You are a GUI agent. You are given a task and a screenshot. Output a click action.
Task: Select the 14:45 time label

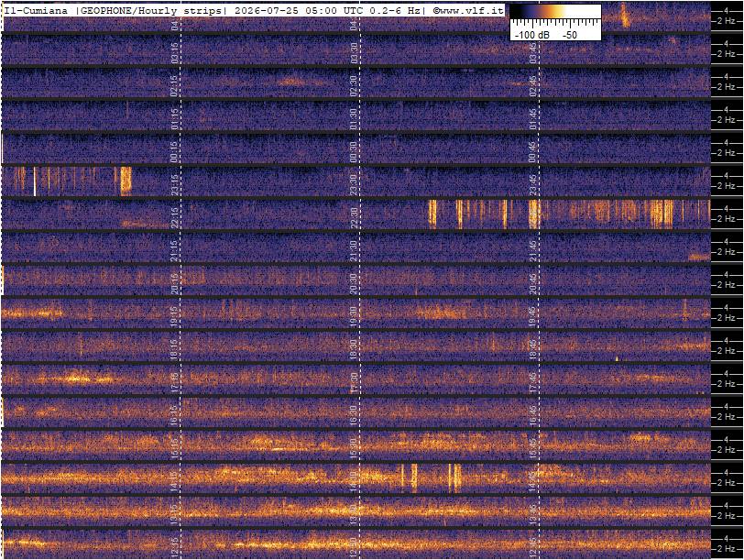coord(532,482)
